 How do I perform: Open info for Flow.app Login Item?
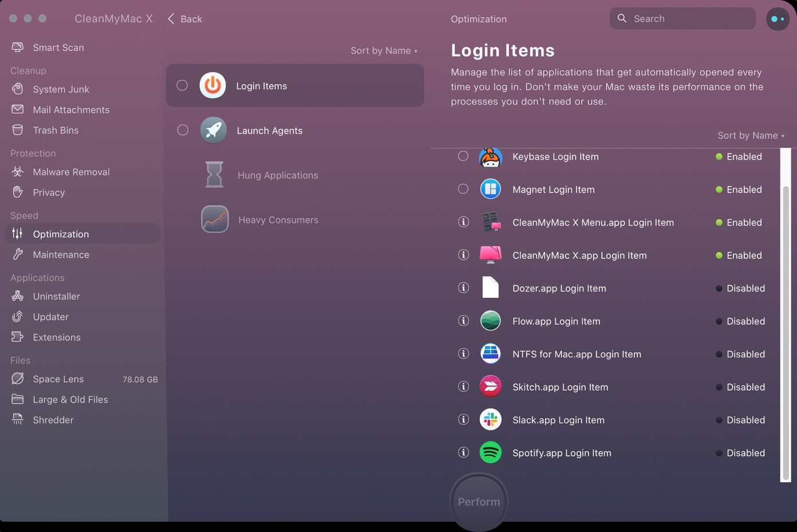(463, 321)
